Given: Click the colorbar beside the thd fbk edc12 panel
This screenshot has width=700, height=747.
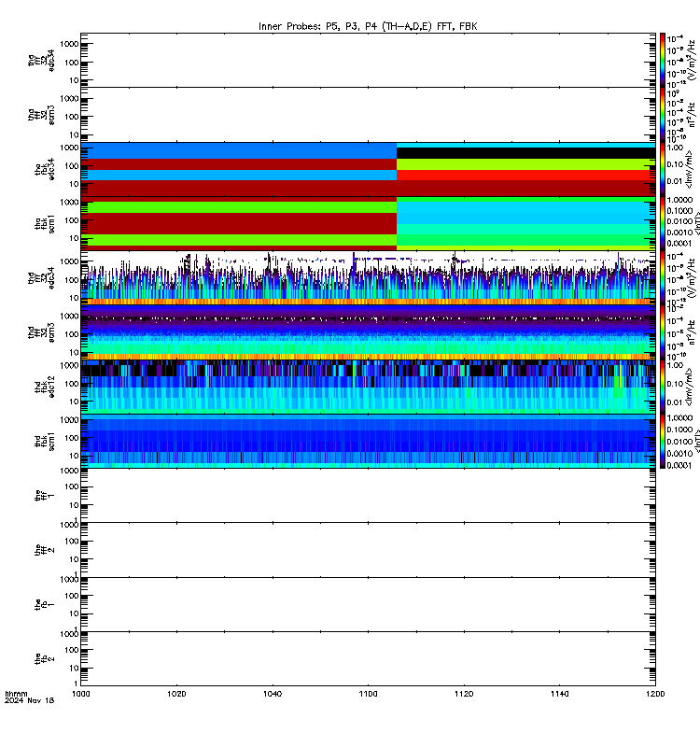Looking at the screenshot, I should tap(663, 387).
